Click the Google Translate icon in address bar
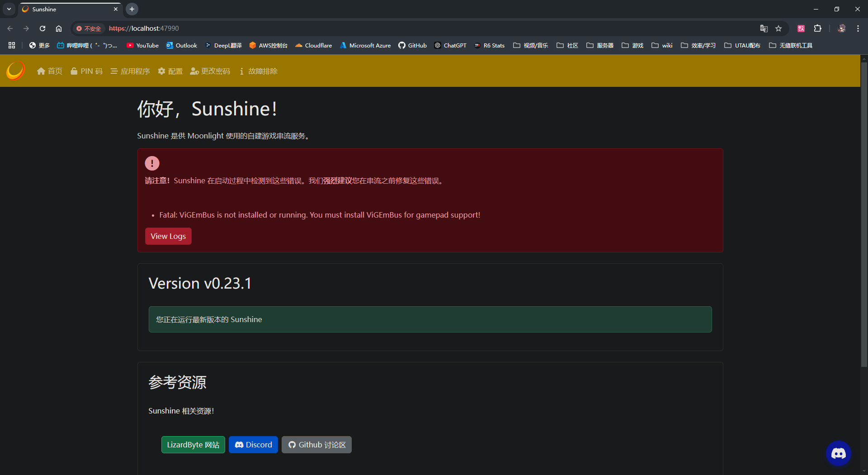The width and height of the screenshot is (868, 475). tap(764, 28)
